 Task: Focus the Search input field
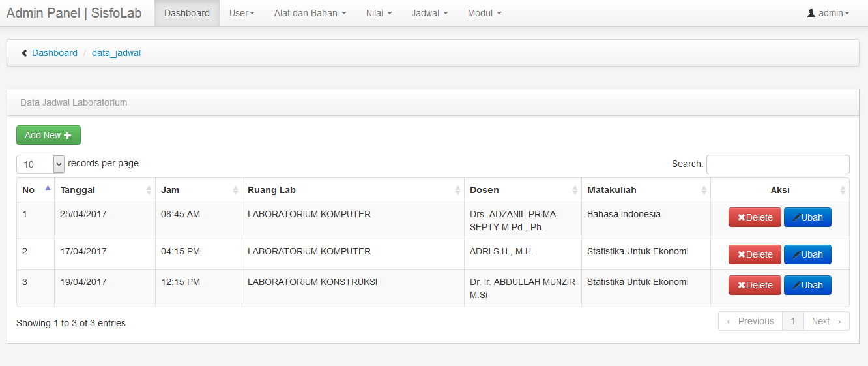(x=777, y=164)
